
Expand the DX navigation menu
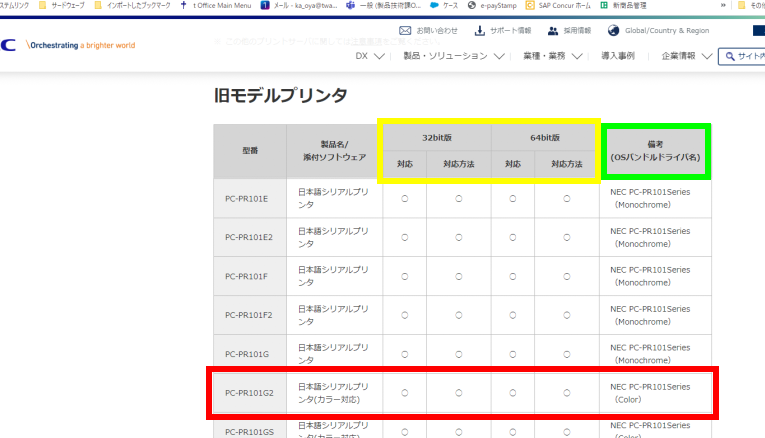(x=370, y=56)
